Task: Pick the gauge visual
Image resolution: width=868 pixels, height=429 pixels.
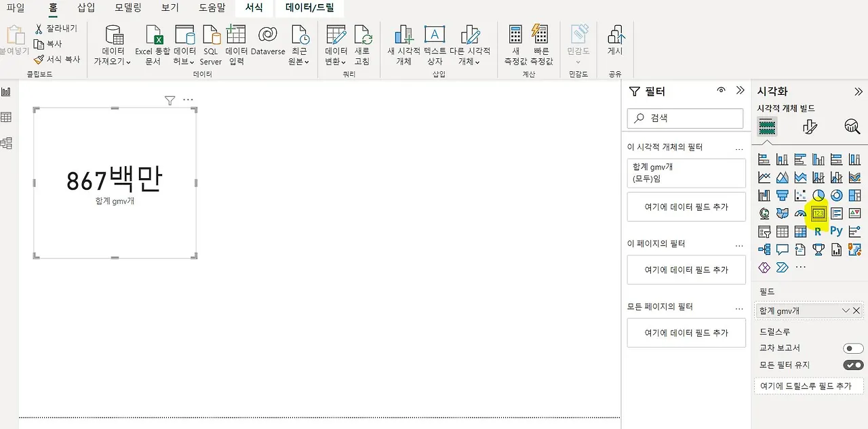Action: pyautogui.click(x=800, y=213)
